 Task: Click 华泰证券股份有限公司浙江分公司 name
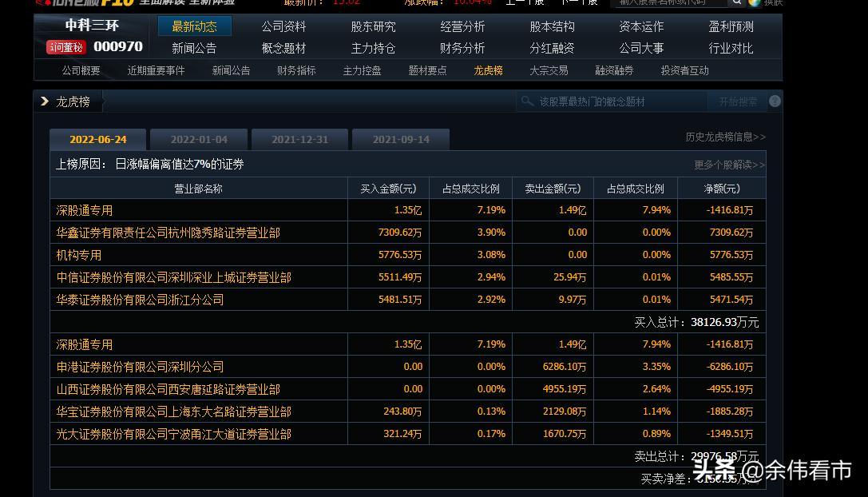click(140, 300)
